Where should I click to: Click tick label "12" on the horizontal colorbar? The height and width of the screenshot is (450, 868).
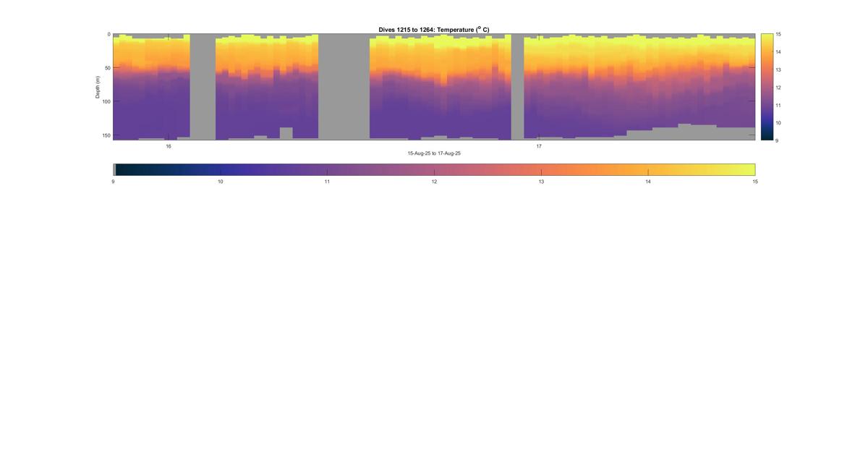click(434, 182)
